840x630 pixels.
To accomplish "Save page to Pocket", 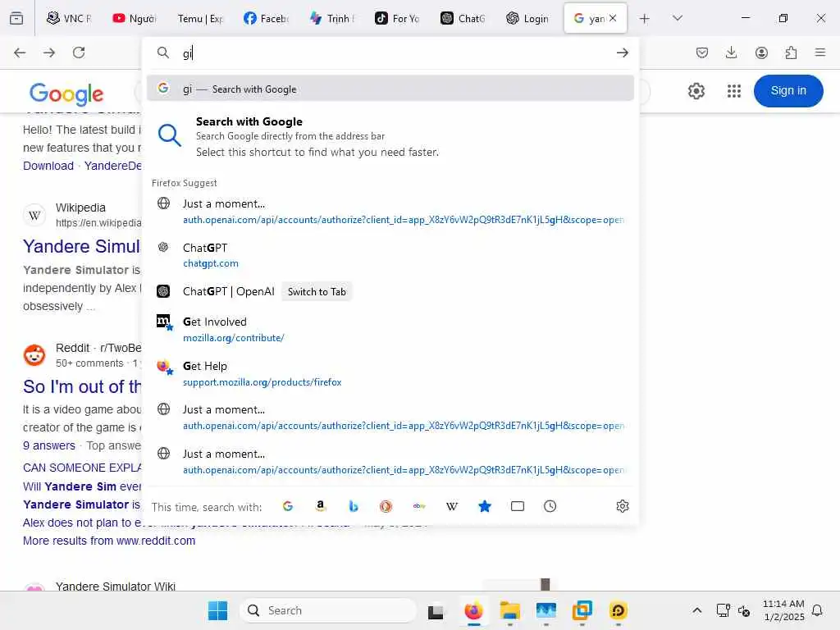I will (702, 52).
